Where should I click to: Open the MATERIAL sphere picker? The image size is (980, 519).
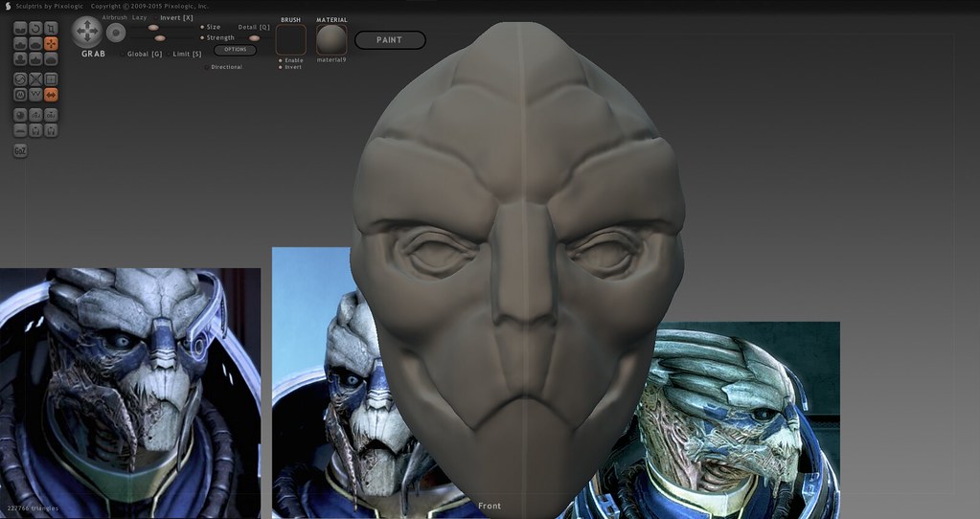pos(331,40)
